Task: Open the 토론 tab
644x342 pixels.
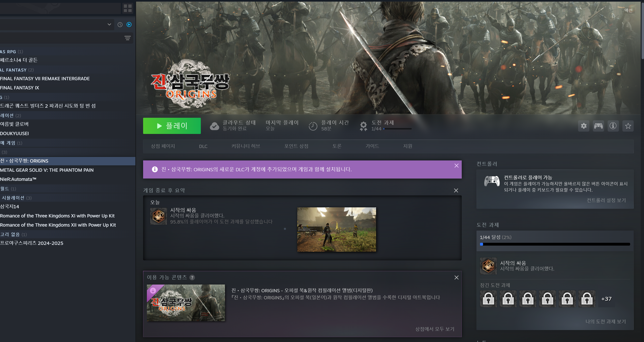Action: (x=337, y=146)
